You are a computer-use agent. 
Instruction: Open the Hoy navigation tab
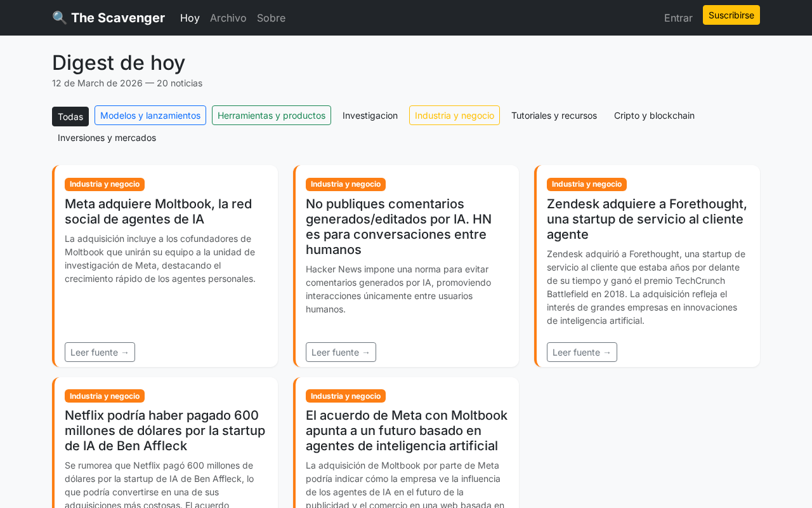[190, 18]
